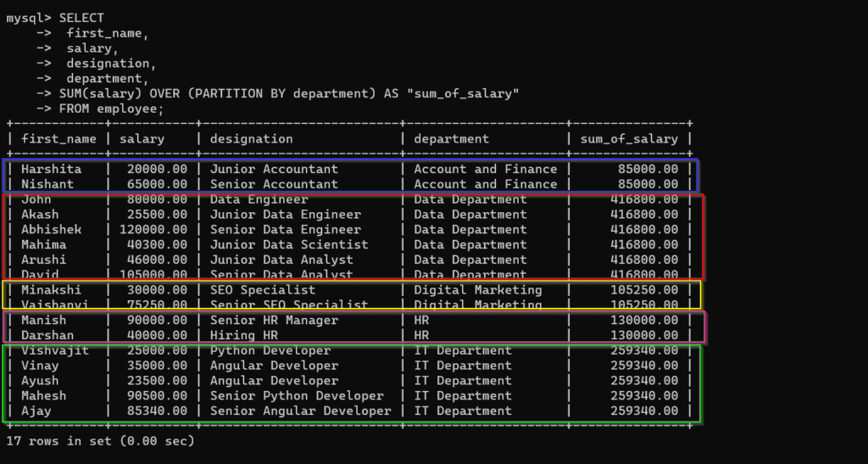Viewport: 868px width, 464px height.
Task: Click sum '259340.00' in Vishvajit's row
Action: tap(644, 350)
